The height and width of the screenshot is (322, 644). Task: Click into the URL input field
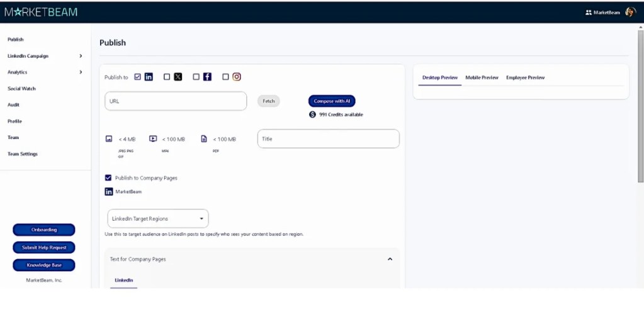click(176, 101)
